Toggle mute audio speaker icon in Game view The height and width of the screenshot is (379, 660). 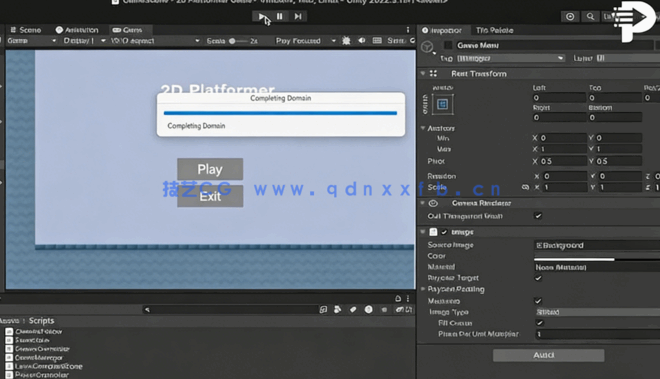click(x=362, y=41)
